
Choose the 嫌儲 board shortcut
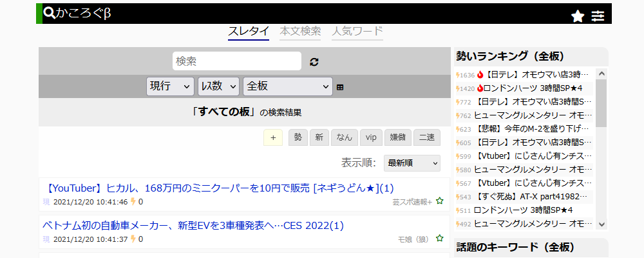pos(397,138)
